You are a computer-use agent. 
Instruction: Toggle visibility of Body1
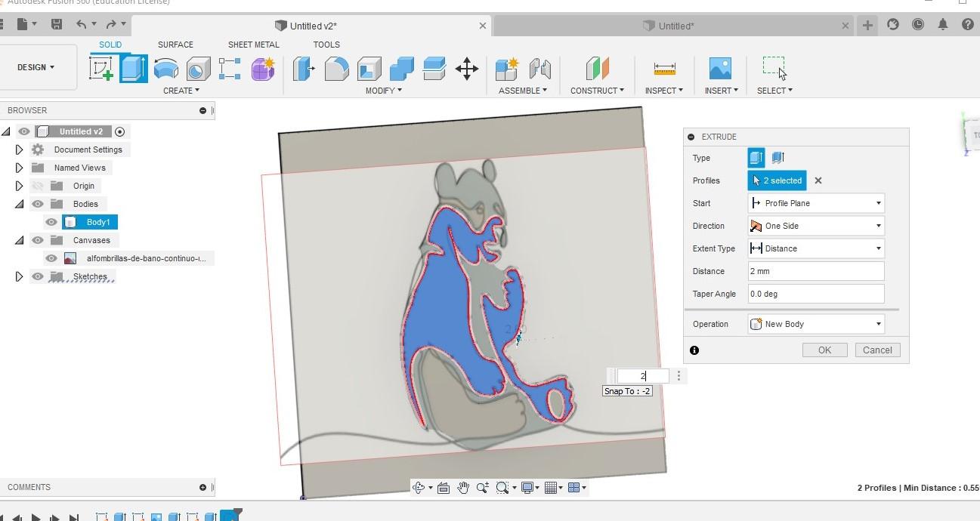click(51, 222)
